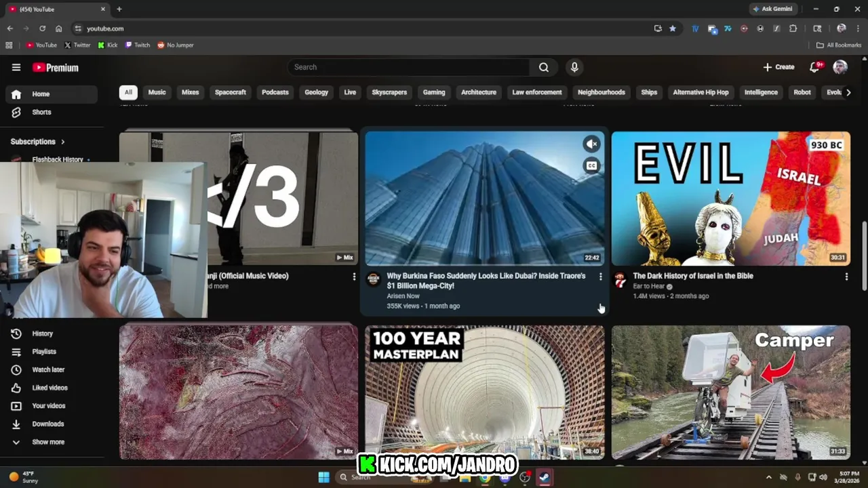Click Ear to Hear channel avatar
The height and width of the screenshot is (488, 868).
click(x=620, y=280)
